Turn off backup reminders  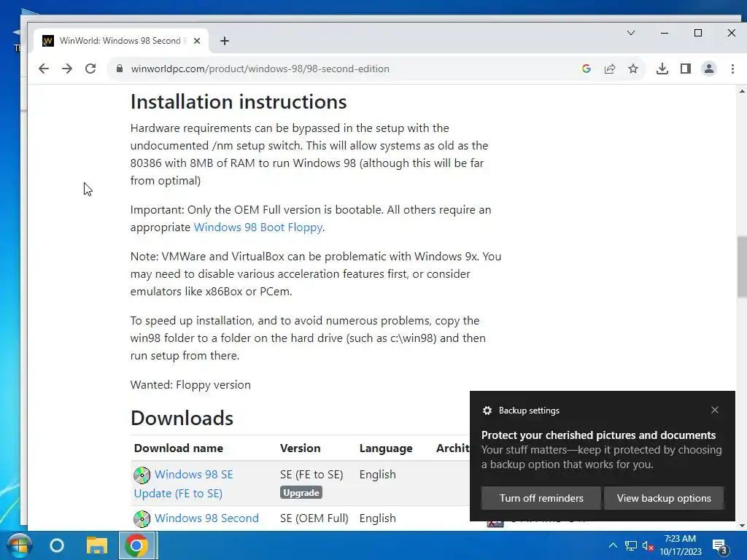[x=541, y=498]
